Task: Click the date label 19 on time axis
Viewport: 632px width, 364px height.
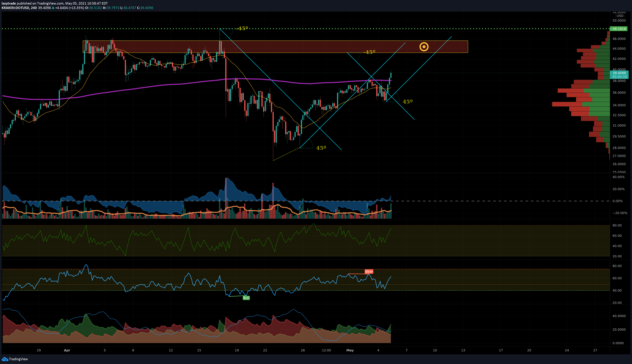Action: [x=237, y=350]
